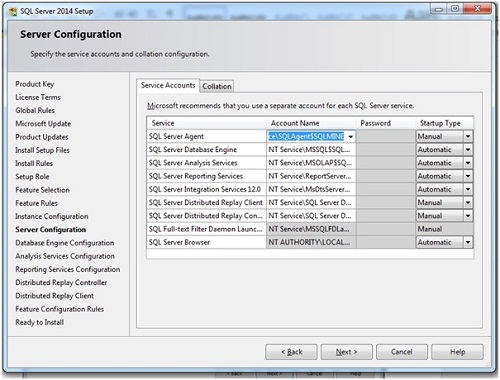Click Database Engine Configuration step
This screenshot has width=500, height=380.
coord(65,243)
